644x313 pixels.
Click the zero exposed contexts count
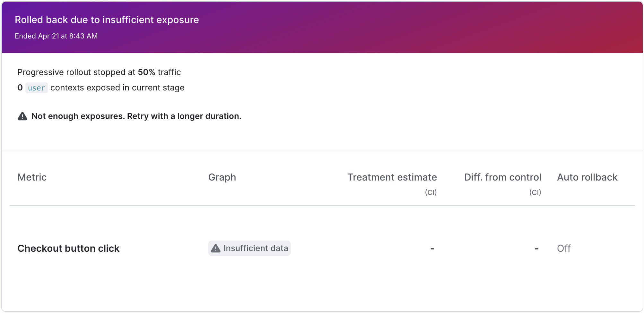(x=20, y=88)
